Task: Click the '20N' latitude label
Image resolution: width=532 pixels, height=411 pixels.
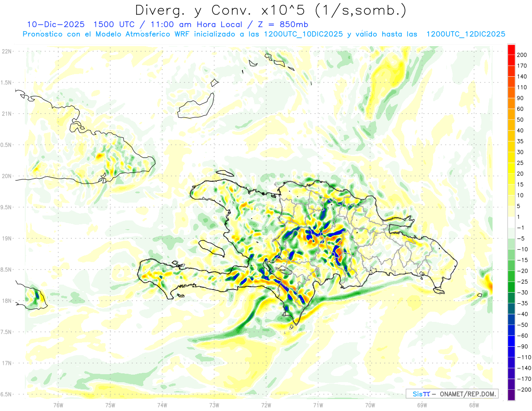Action: click(7, 176)
